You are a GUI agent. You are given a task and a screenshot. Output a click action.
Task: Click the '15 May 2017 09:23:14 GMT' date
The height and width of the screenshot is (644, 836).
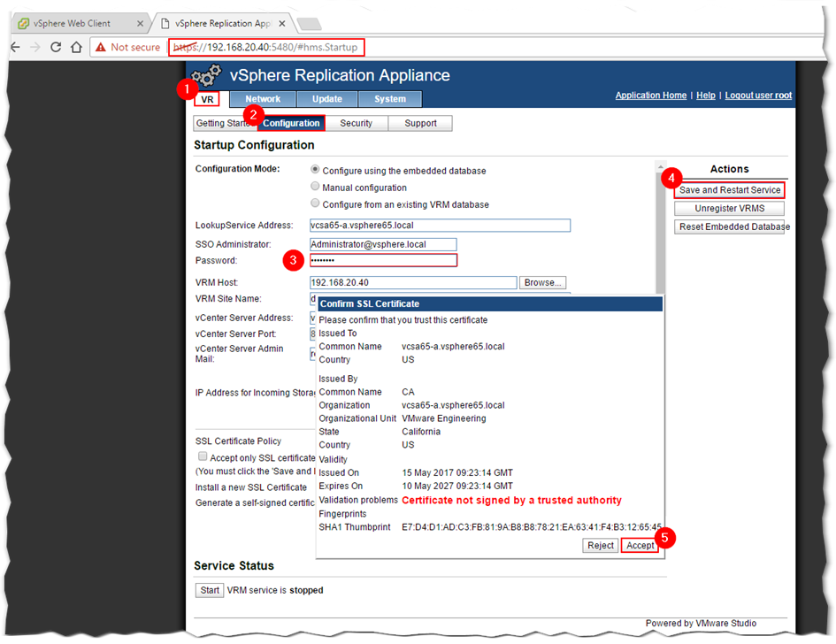pyautogui.click(x=456, y=473)
